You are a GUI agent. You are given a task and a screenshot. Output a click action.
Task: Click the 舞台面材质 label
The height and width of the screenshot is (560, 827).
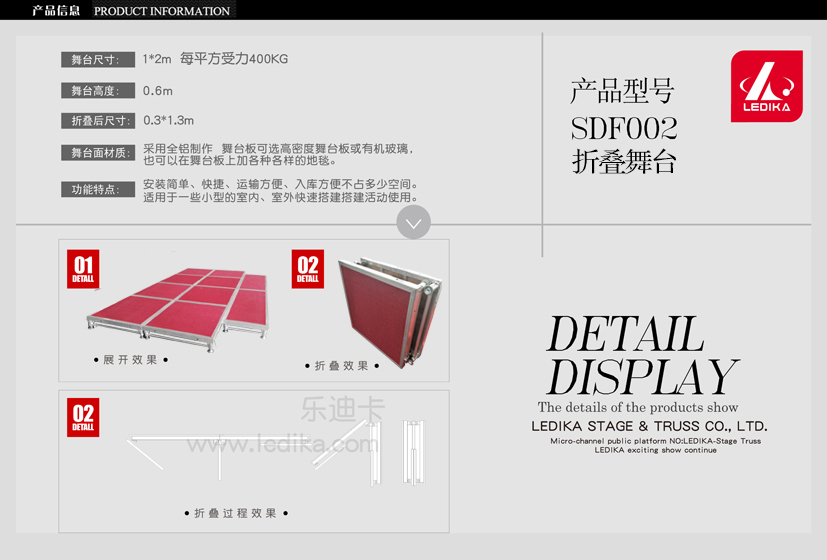tap(98, 153)
